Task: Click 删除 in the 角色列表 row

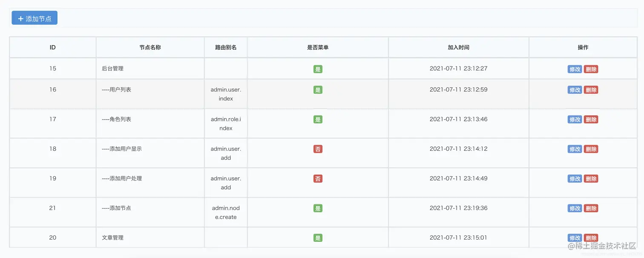Action: pos(591,120)
